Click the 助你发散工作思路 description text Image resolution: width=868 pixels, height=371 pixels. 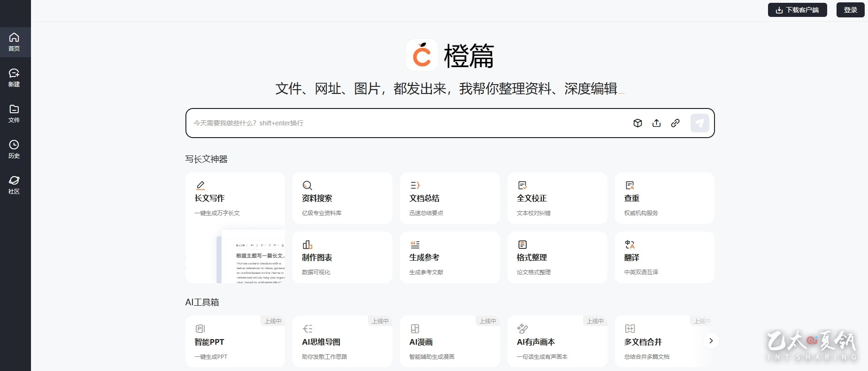324,357
